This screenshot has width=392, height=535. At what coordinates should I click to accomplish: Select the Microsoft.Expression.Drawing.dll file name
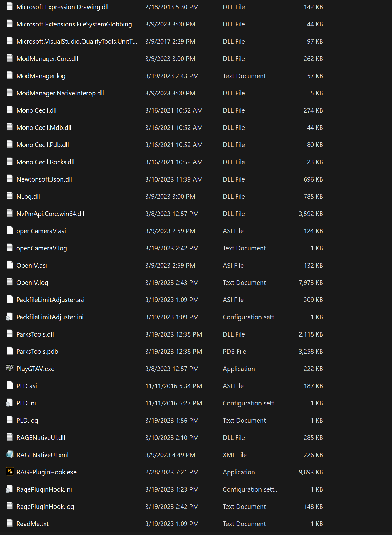coord(62,7)
